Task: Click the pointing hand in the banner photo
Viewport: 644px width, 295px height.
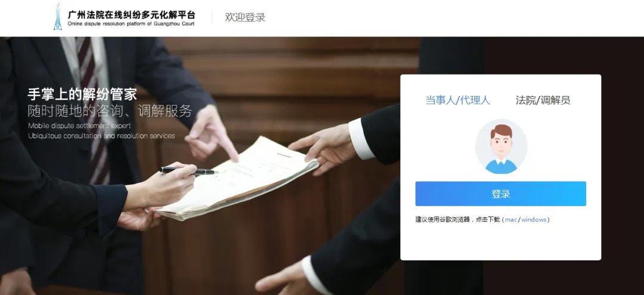Action: pos(209,131)
